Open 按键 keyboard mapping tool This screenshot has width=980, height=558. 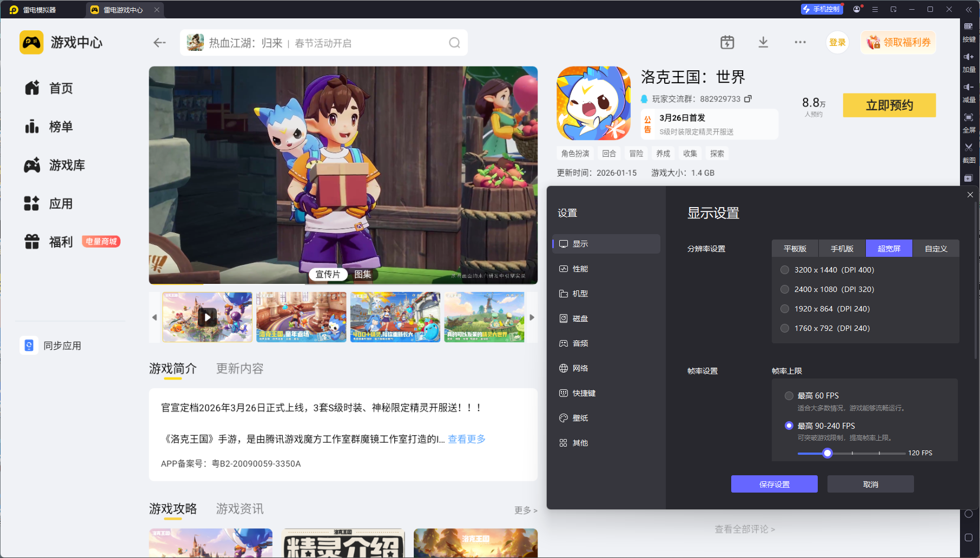click(x=969, y=32)
